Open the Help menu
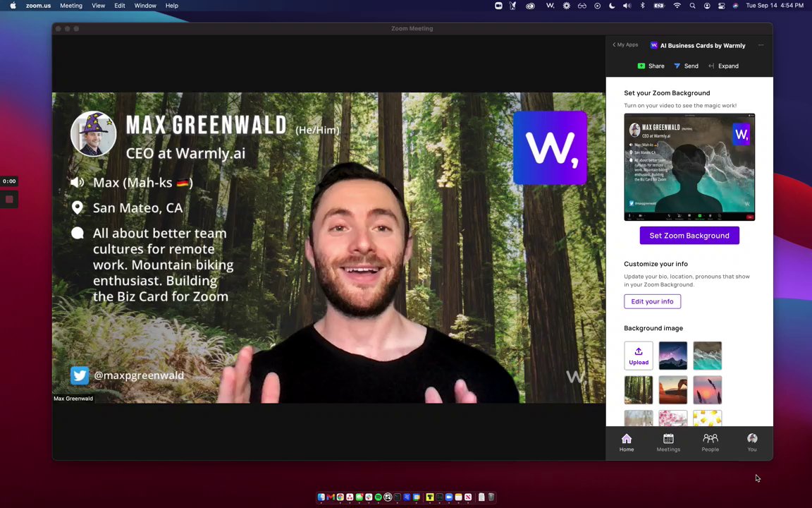This screenshot has height=508, width=812. (172, 6)
